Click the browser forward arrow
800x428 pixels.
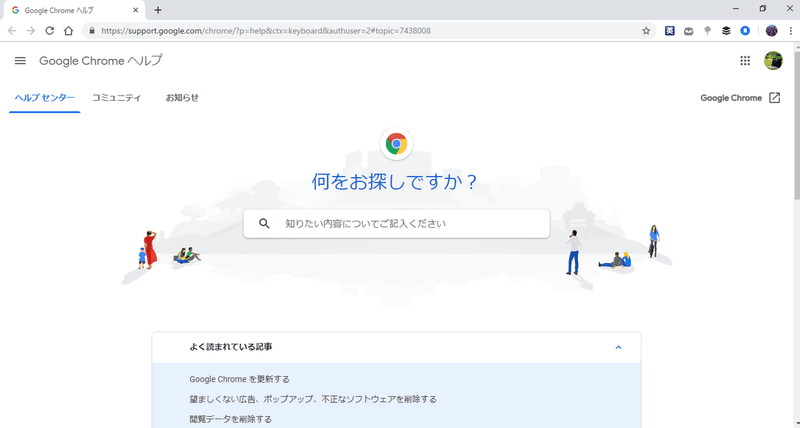(x=31, y=31)
